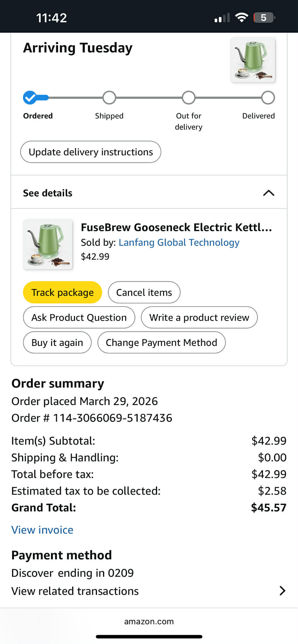Open Write a product review

199,318
